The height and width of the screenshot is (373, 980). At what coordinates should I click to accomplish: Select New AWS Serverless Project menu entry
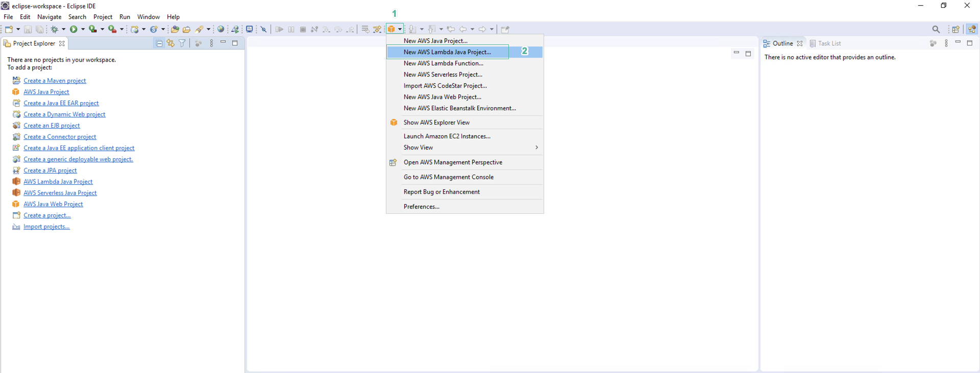[465, 74]
